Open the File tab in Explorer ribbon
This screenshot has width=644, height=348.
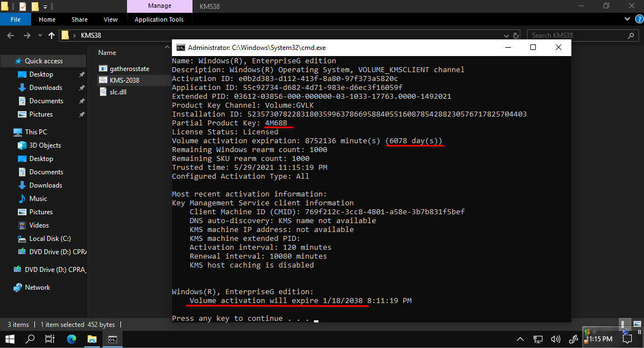(x=16, y=19)
